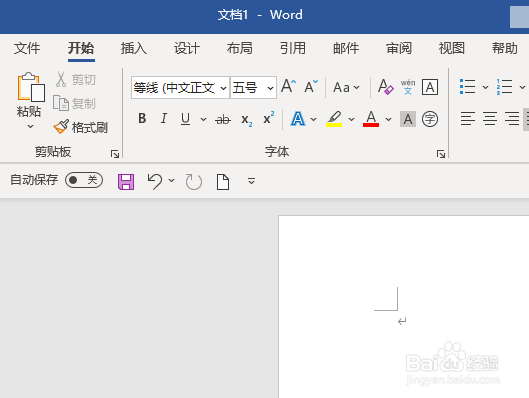Toggle subscript formatting
The width and height of the screenshot is (529, 398).
247,119
